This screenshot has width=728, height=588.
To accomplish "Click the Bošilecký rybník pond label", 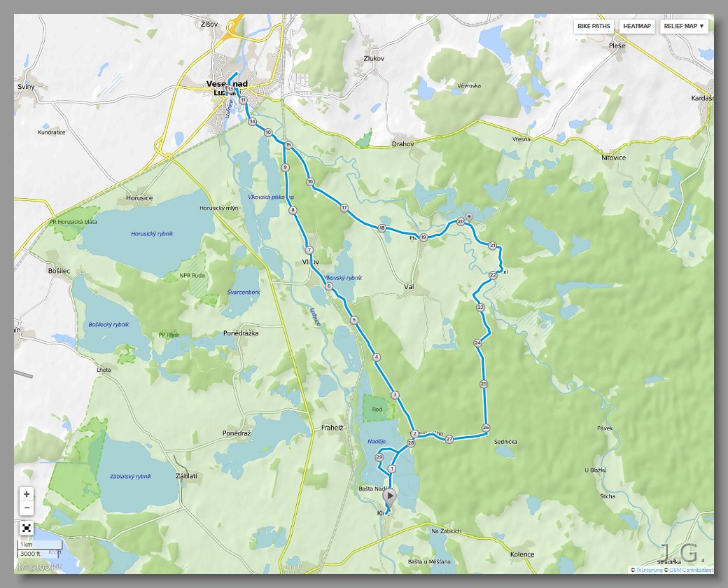I will tap(108, 324).
